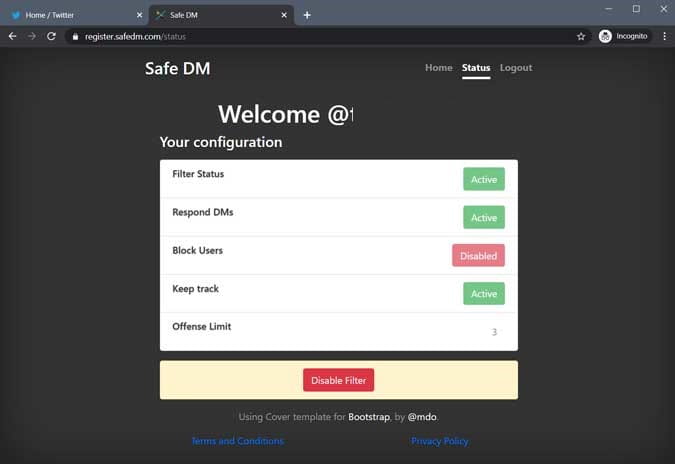Image resolution: width=675 pixels, height=464 pixels.
Task: Close the Safe DM tab
Action: click(x=284, y=15)
